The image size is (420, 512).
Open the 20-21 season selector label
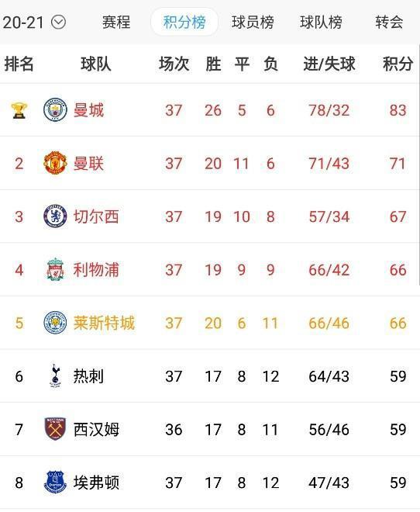tap(22, 22)
